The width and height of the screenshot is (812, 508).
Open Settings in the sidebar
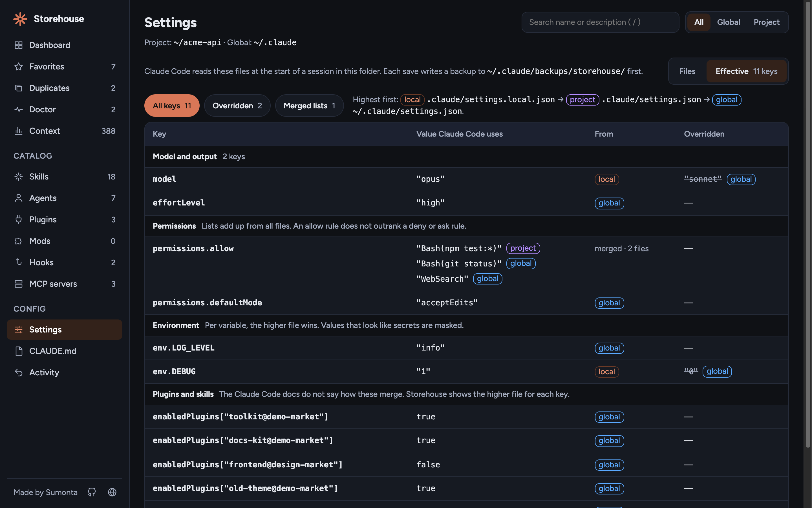coord(64,330)
